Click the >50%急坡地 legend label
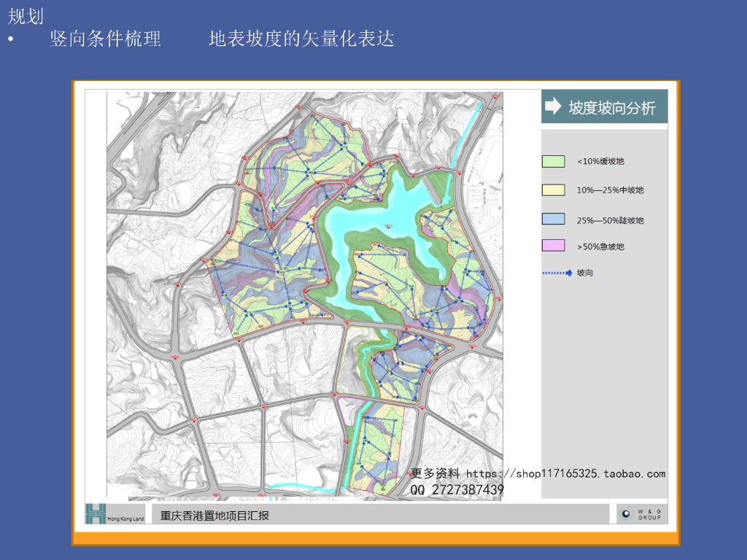The image size is (747, 560). click(x=600, y=246)
